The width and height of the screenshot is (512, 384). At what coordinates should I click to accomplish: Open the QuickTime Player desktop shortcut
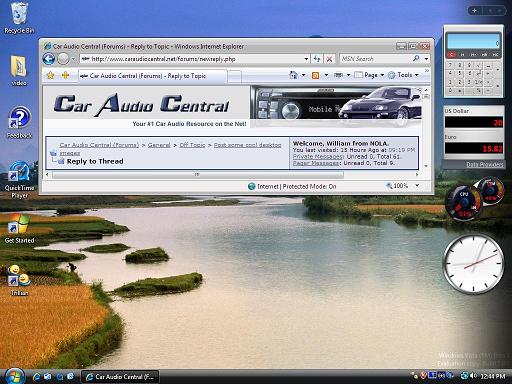pos(19,180)
